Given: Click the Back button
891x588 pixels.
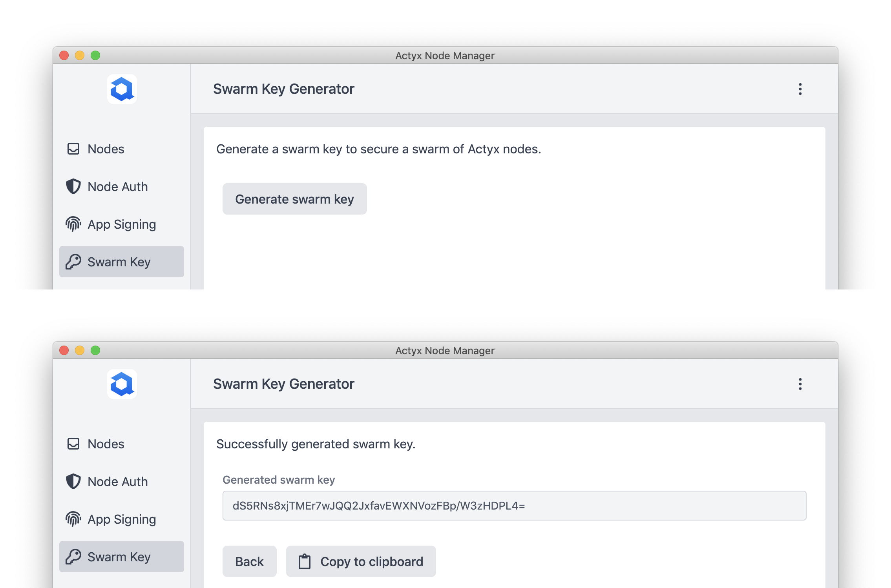Looking at the screenshot, I should click(249, 561).
